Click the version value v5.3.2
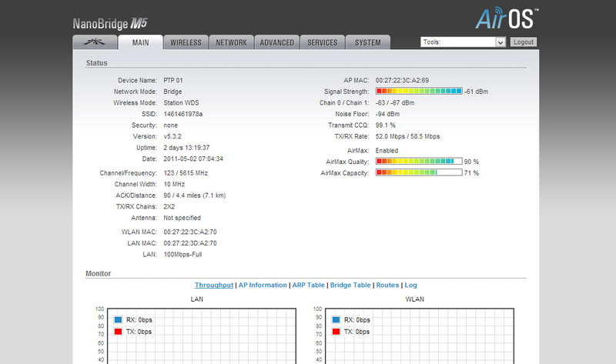 point(172,136)
